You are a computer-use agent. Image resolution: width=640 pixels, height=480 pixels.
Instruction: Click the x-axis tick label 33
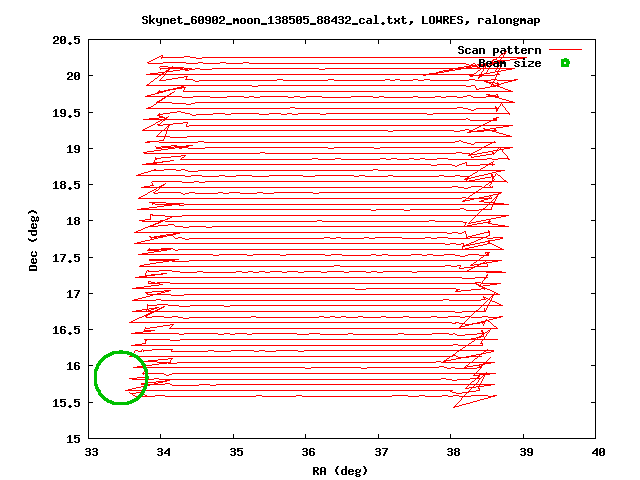91,452
